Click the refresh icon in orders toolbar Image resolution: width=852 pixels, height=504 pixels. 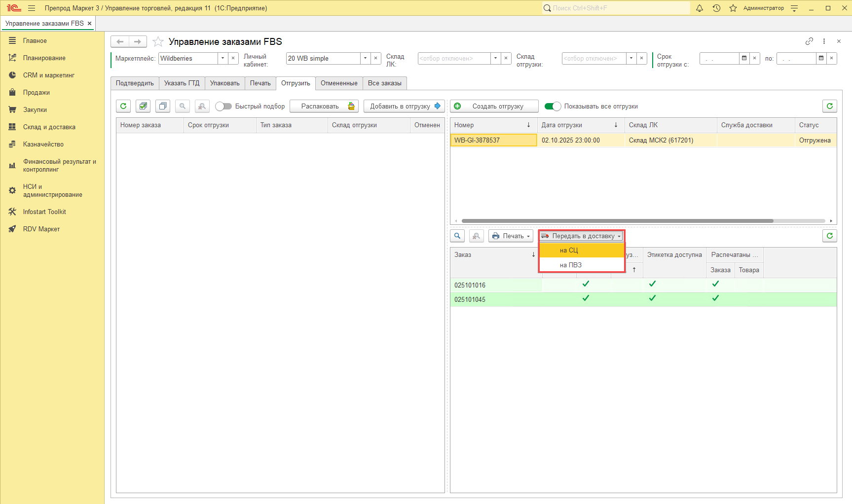123,106
